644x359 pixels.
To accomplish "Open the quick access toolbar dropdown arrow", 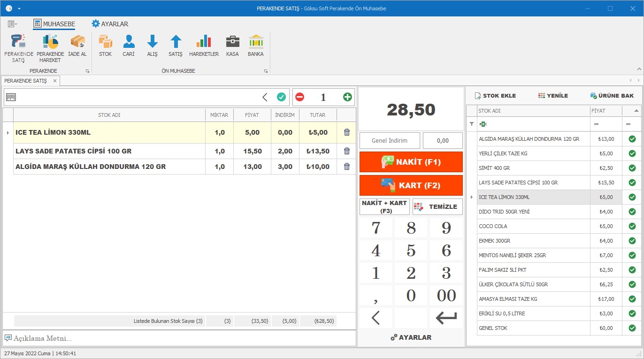I will (19, 8).
